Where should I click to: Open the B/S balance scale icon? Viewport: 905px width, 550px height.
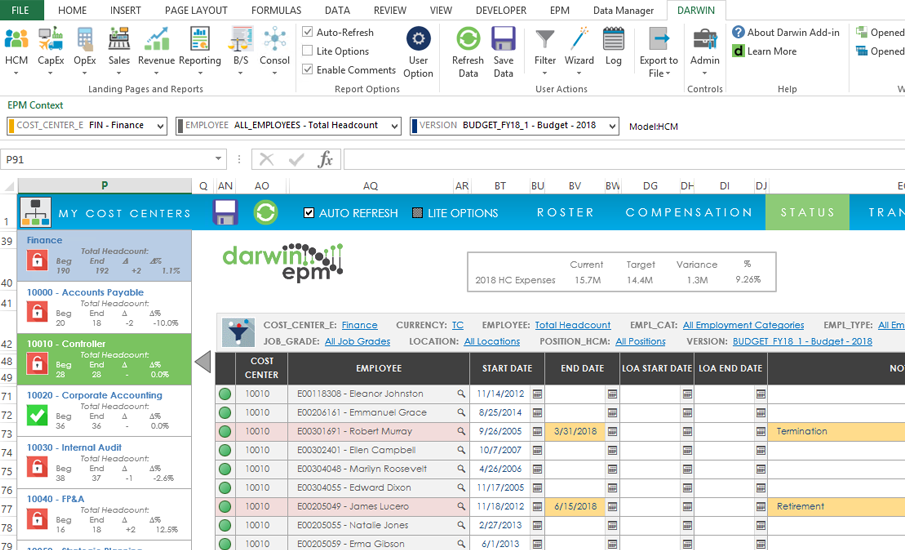pos(241,39)
